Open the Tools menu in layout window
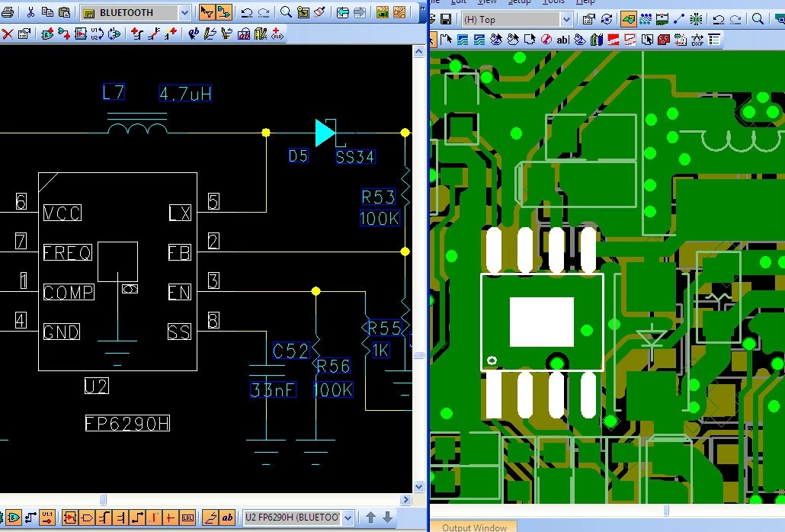The width and height of the screenshot is (785, 532). 553,2
